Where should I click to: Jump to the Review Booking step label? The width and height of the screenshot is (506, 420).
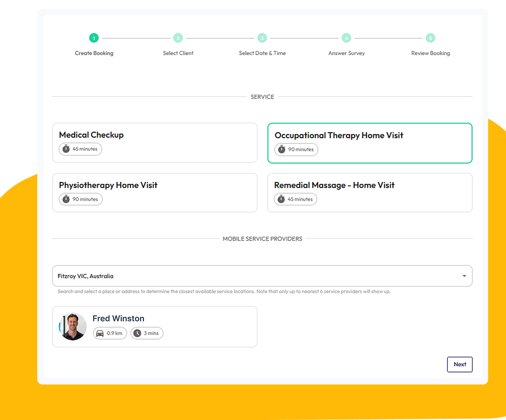tap(431, 53)
